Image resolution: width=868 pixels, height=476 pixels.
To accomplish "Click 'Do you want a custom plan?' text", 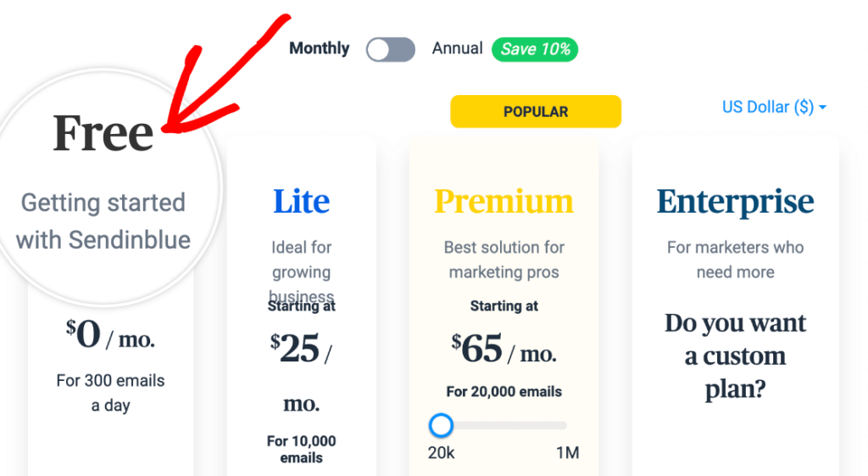I will (x=735, y=356).
